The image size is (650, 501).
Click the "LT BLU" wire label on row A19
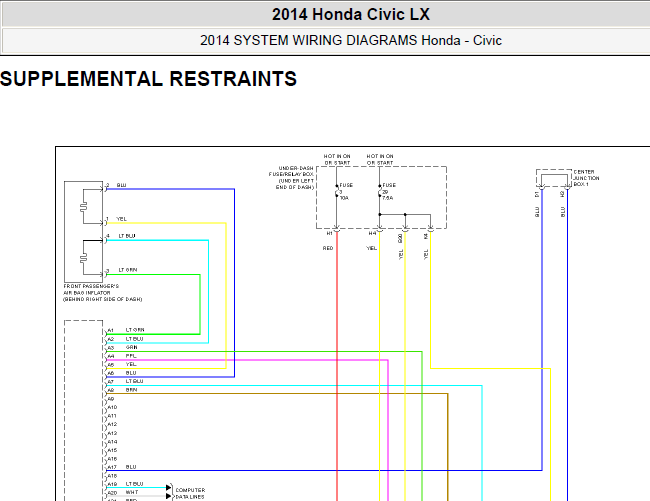(x=134, y=484)
